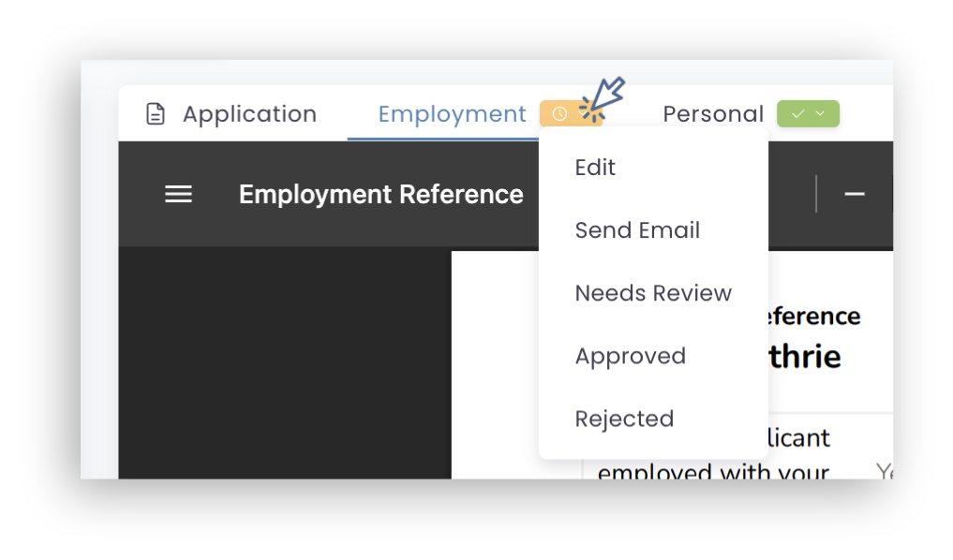Click the Employment Reference document title
The height and width of the screenshot is (560, 953).
[381, 195]
